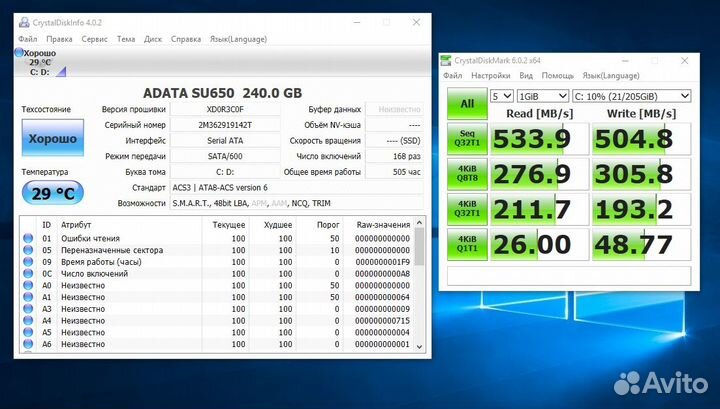Click the Хорошо health status button
This screenshot has height=409, width=720.
point(53,138)
